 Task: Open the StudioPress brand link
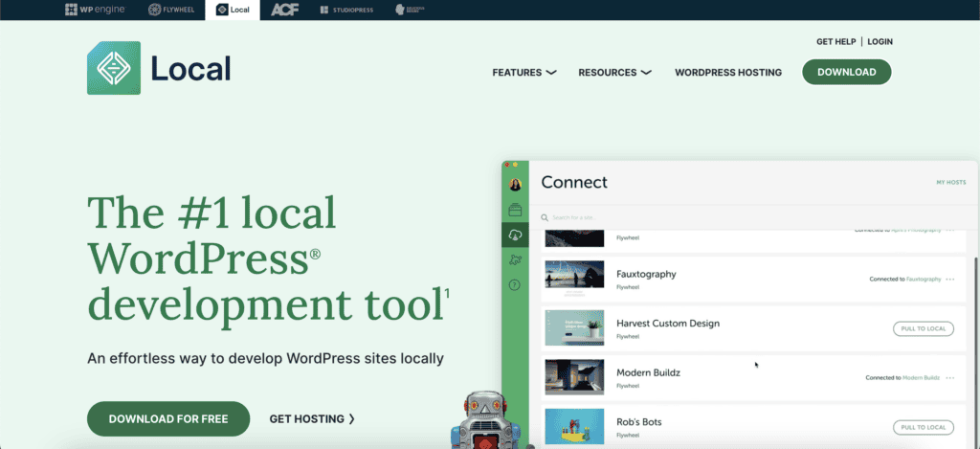345,10
